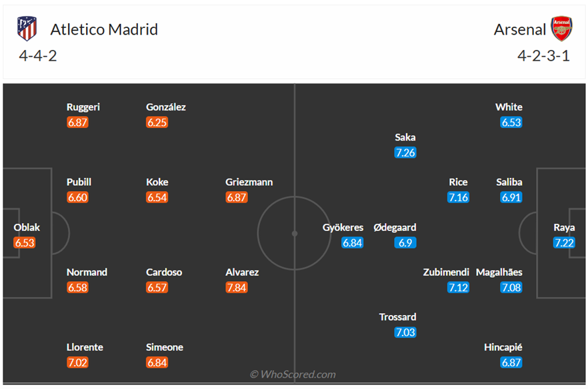Click the WhoScored.com watermark
The image size is (588, 389).
coord(293,374)
